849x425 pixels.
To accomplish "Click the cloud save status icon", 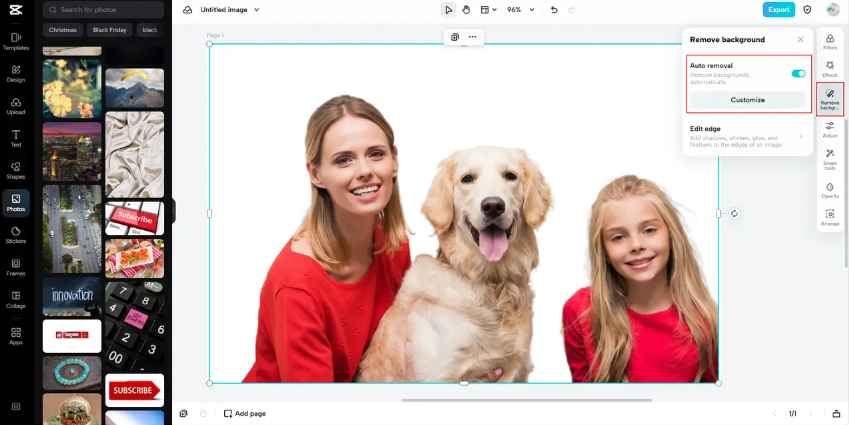I will click(187, 10).
